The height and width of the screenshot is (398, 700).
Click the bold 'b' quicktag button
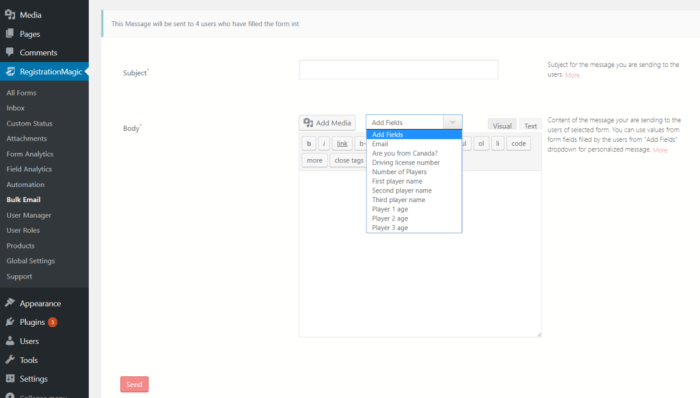(308, 143)
